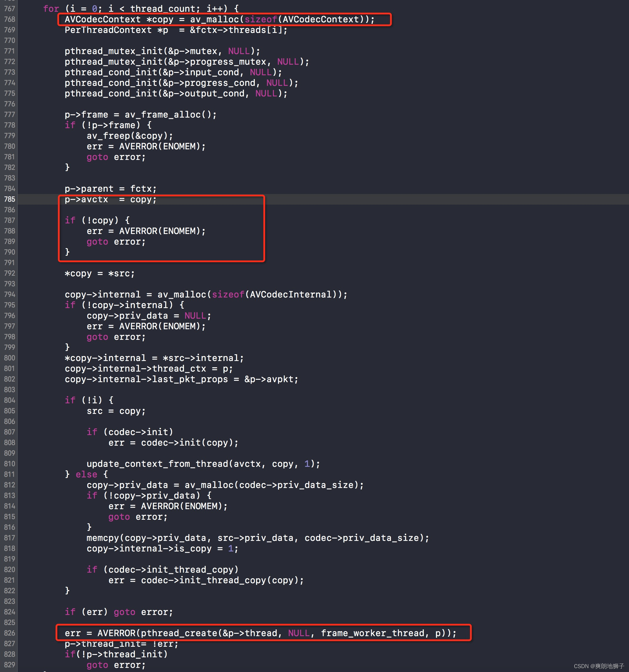The height and width of the screenshot is (672, 629).
Task: Click err = AVERROR(ENOMEM) on line 797
Action: click(x=146, y=326)
